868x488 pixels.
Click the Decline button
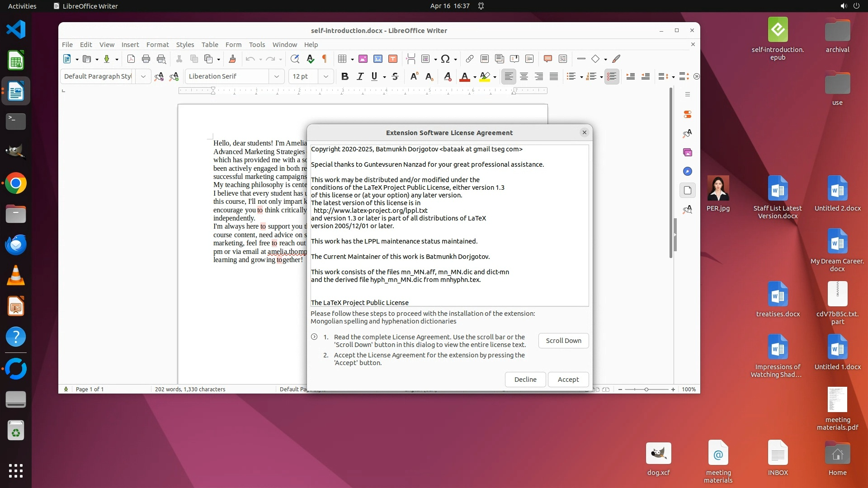click(525, 380)
